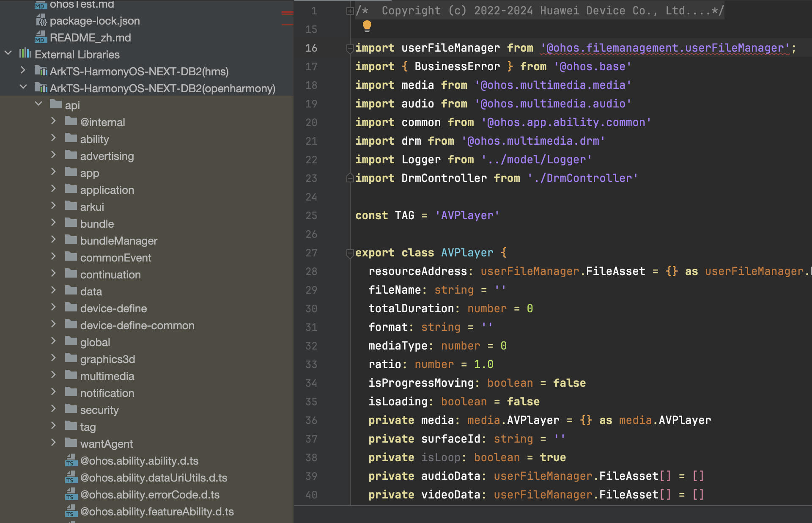
Task: Collapse the openharmony library tree node
Action: [x=23, y=87]
